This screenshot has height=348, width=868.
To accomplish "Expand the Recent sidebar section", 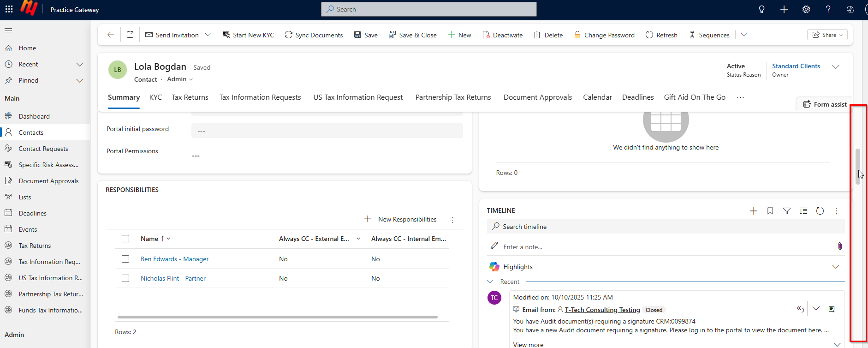I will click(80, 64).
